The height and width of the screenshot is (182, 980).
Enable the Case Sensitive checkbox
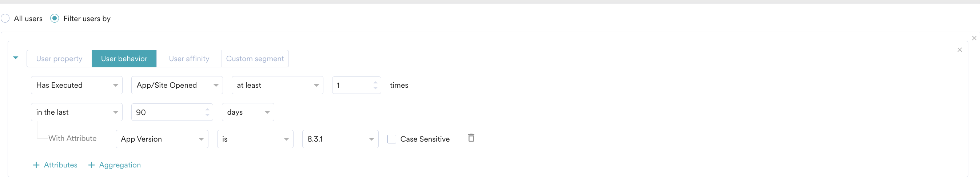(391, 139)
